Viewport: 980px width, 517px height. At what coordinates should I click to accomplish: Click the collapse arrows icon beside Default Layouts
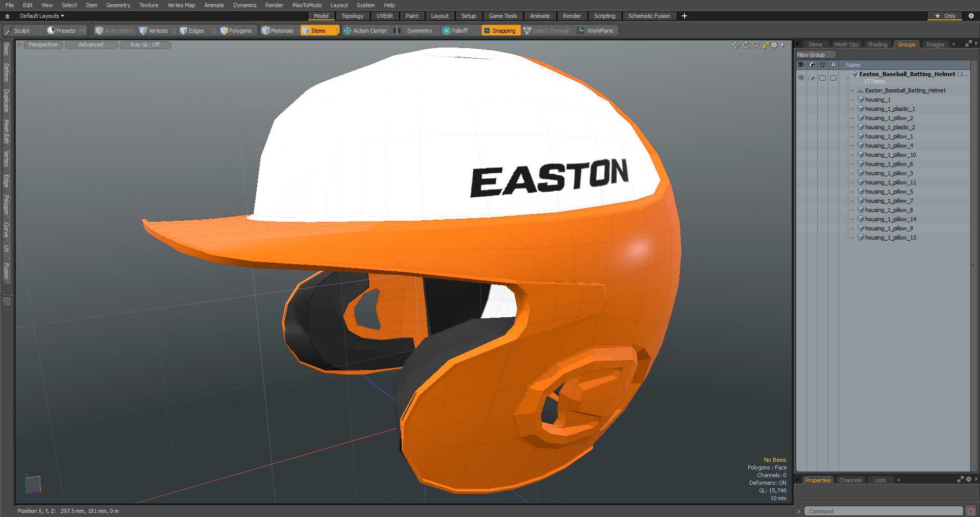tap(8, 16)
